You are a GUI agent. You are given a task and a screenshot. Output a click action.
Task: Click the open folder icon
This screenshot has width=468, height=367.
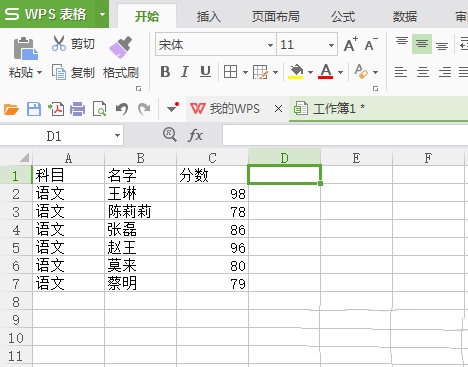click(11, 109)
